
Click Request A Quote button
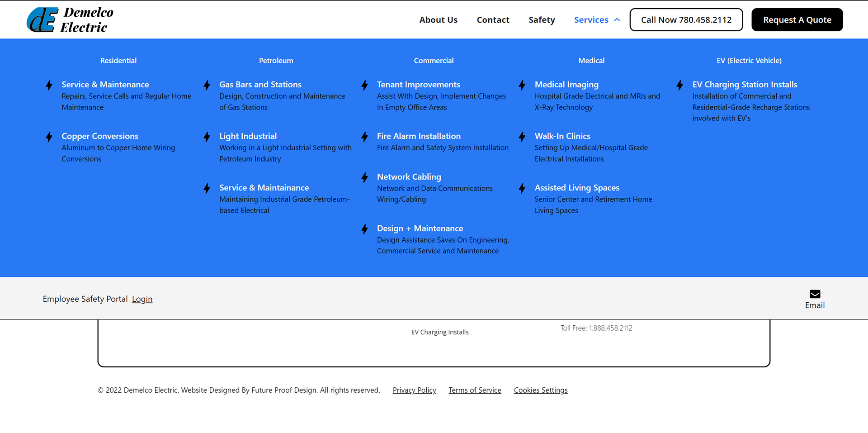797,20
